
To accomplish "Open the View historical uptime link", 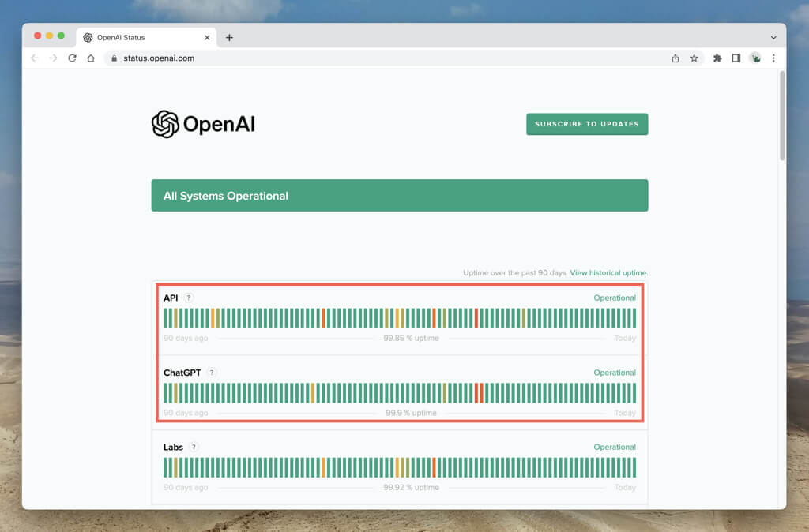I will pos(608,272).
